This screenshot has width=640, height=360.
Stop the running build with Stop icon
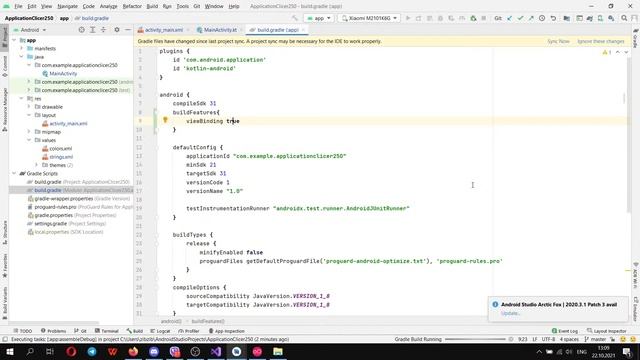click(484, 18)
